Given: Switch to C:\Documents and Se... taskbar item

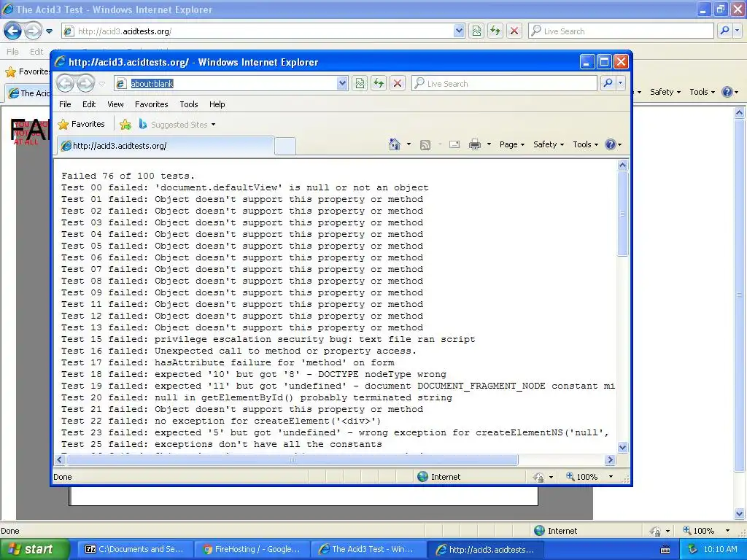Looking at the screenshot, I should pos(134,549).
